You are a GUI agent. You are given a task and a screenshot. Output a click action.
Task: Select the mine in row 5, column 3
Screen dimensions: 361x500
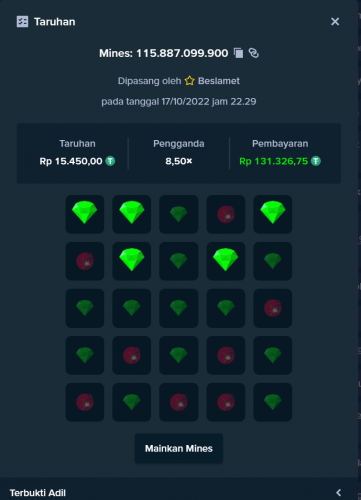click(179, 402)
